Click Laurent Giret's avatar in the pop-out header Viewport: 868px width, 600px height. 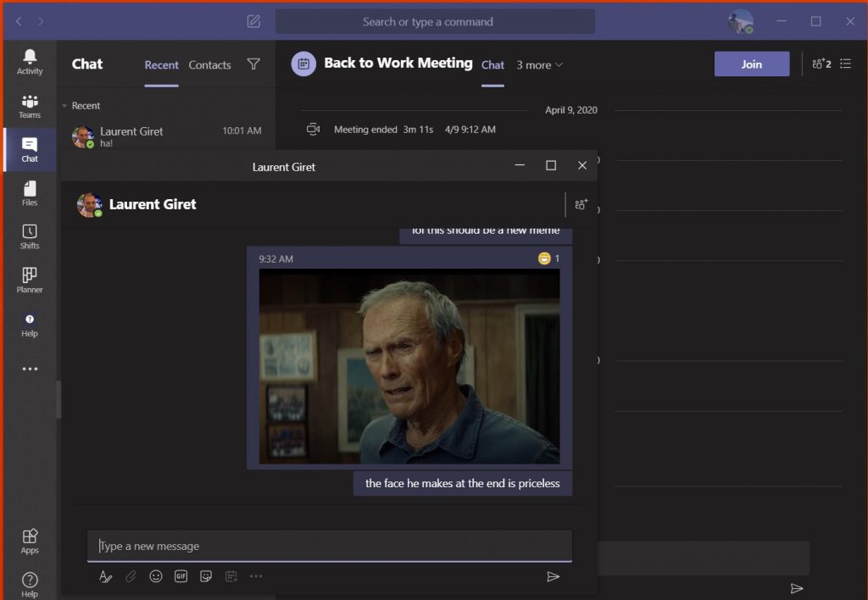pos(89,205)
